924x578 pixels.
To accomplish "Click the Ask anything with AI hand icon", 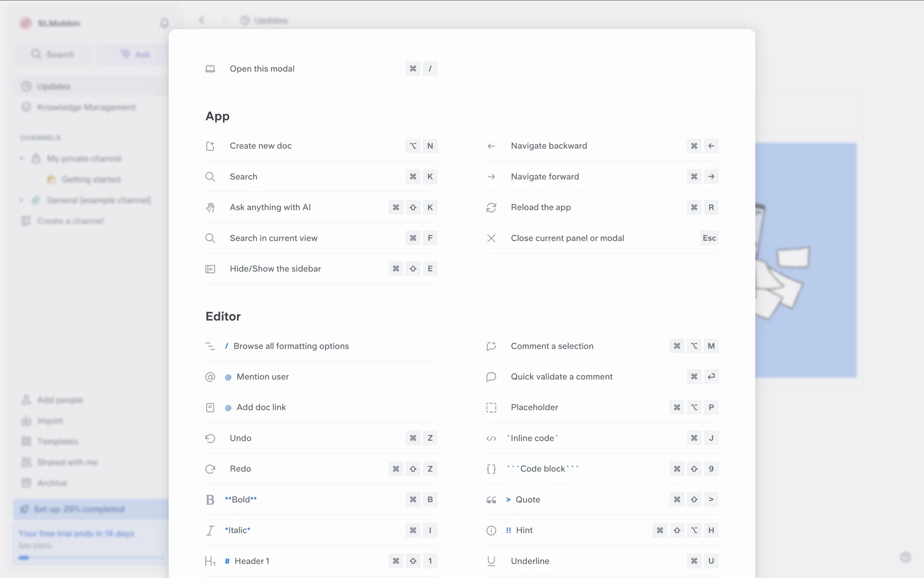I will coord(210,208).
